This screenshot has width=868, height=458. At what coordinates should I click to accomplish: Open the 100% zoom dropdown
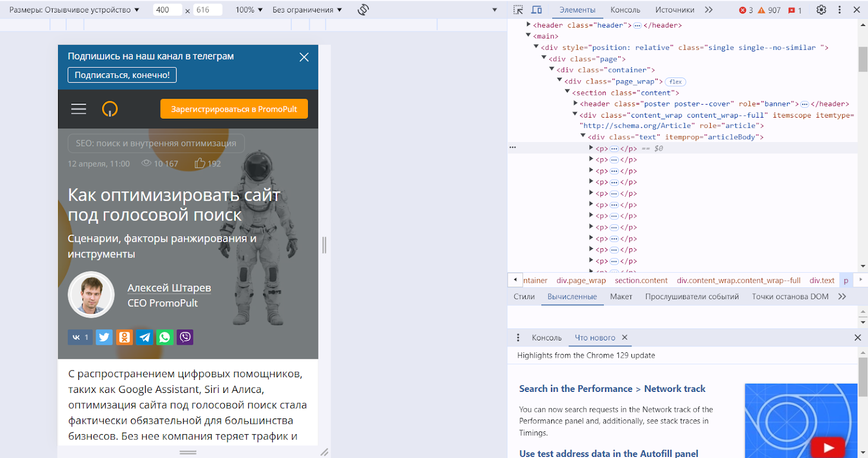(x=249, y=10)
